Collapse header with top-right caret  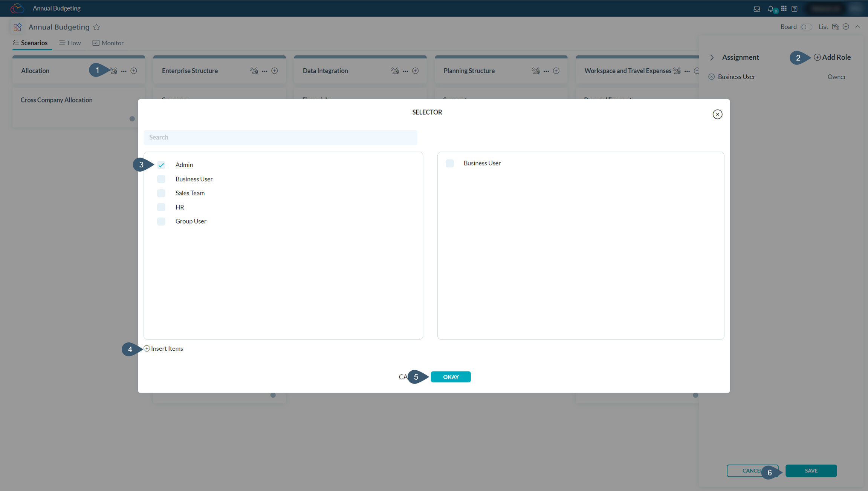click(857, 27)
